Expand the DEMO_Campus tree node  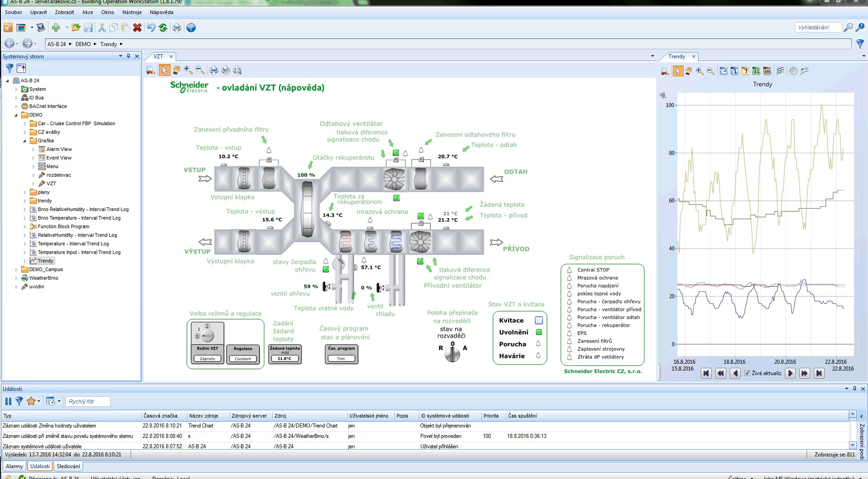pyautogui.click(x=16, y=270)
